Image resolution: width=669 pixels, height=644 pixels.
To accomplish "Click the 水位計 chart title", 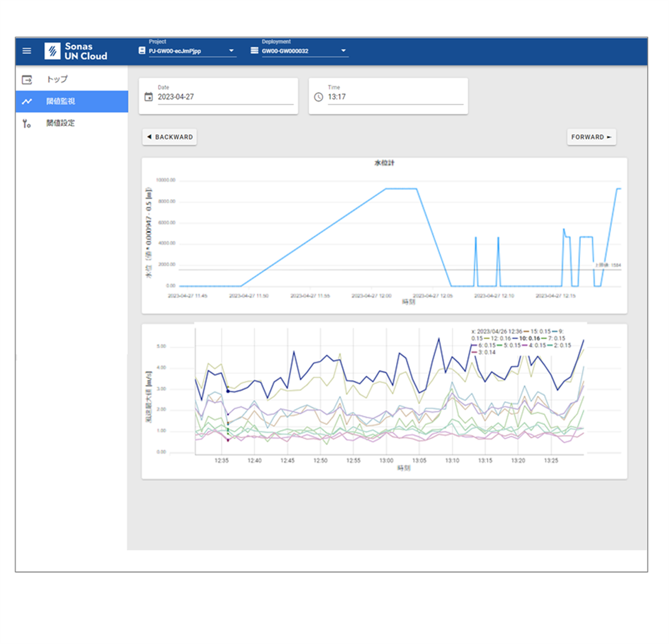I will point(384,163).
